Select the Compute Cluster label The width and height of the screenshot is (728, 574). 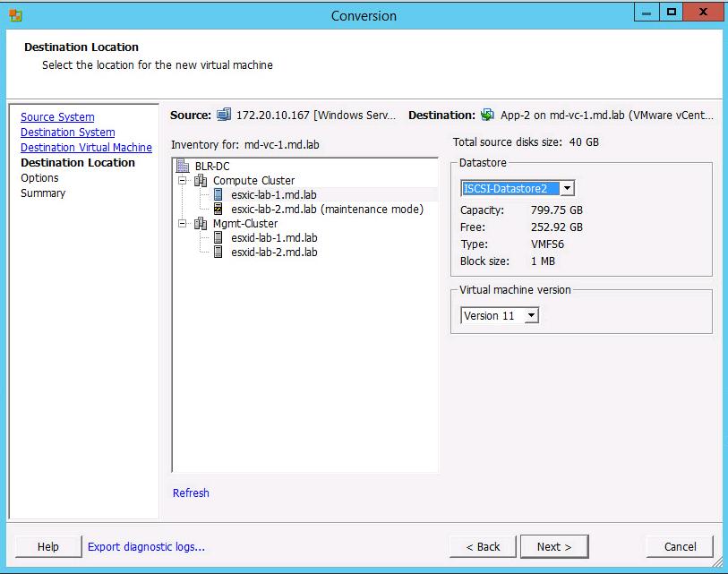pyautogui.click(x=254, y=180)
